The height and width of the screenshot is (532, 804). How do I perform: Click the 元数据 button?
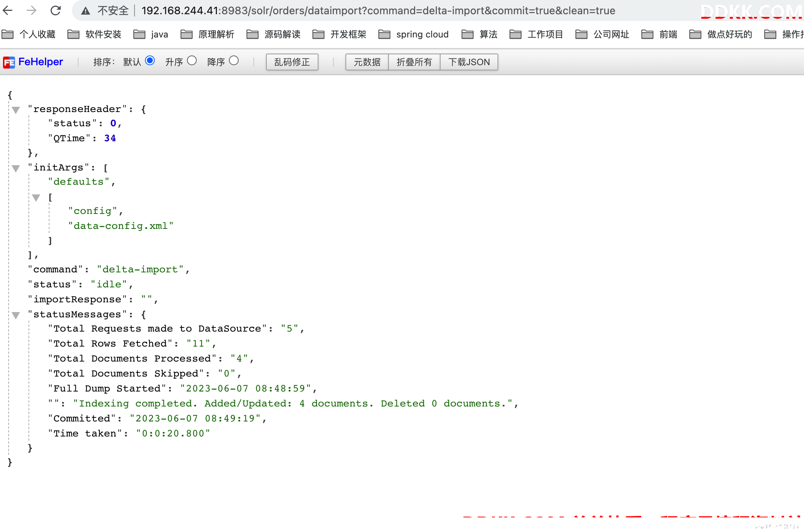(x=367, y=62)
